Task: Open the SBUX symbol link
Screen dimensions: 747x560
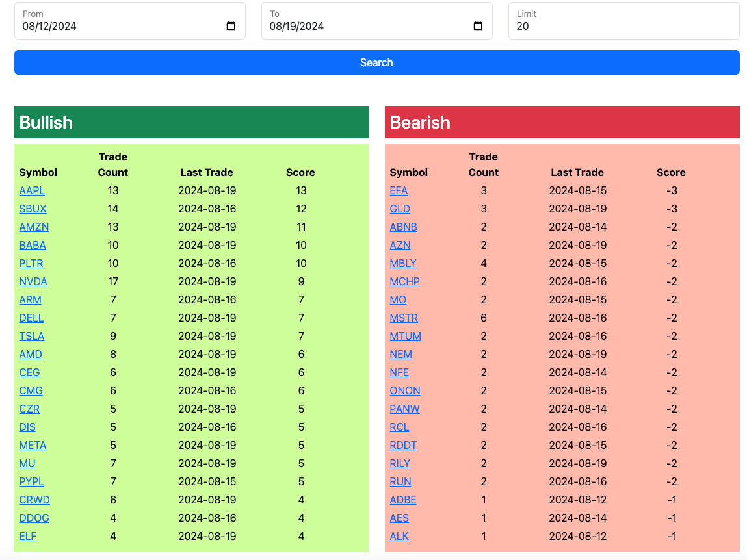Action: tap(33, 209)
